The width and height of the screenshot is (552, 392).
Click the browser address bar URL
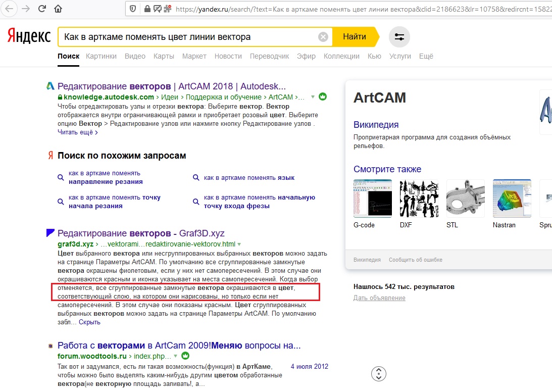click(x=363, y=9)
